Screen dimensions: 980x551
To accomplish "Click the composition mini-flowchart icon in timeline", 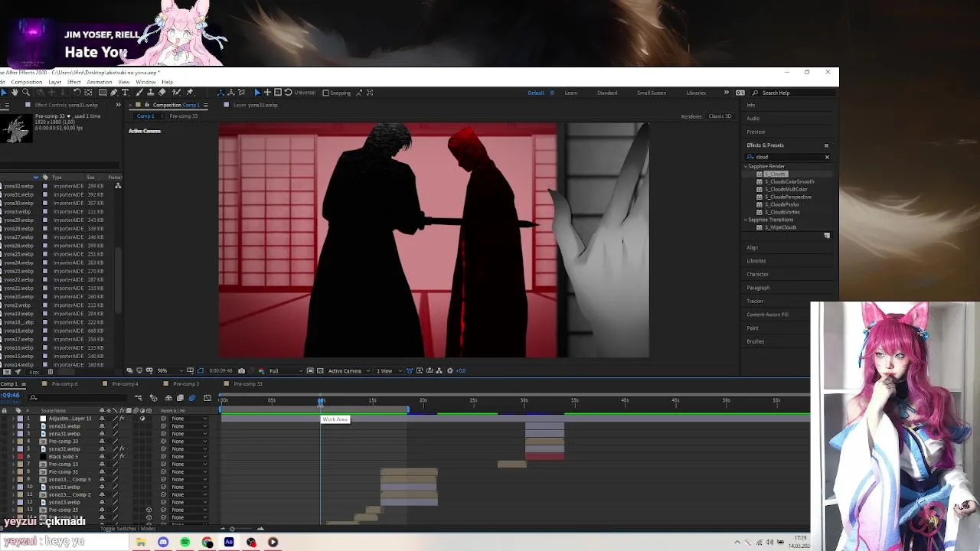I will (138, 398).
